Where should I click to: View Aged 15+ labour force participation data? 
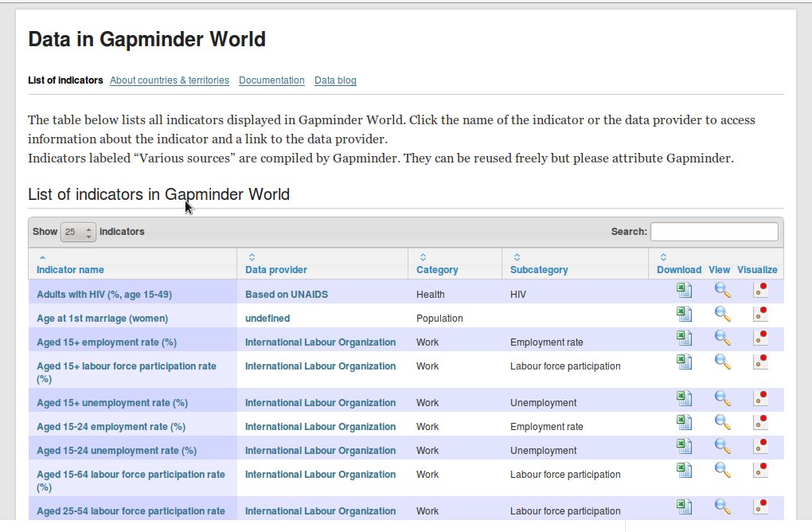coord(722,362)
